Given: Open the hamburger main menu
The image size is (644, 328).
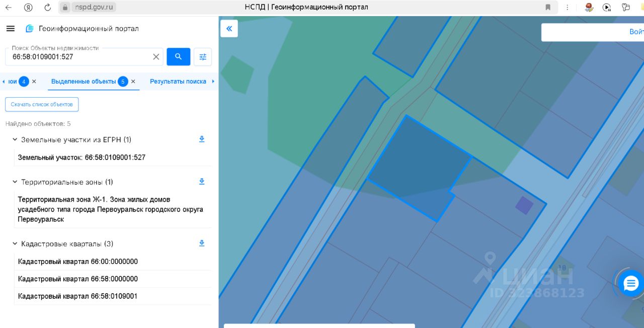Looking at the screenshot, I should tap(11, 28).
